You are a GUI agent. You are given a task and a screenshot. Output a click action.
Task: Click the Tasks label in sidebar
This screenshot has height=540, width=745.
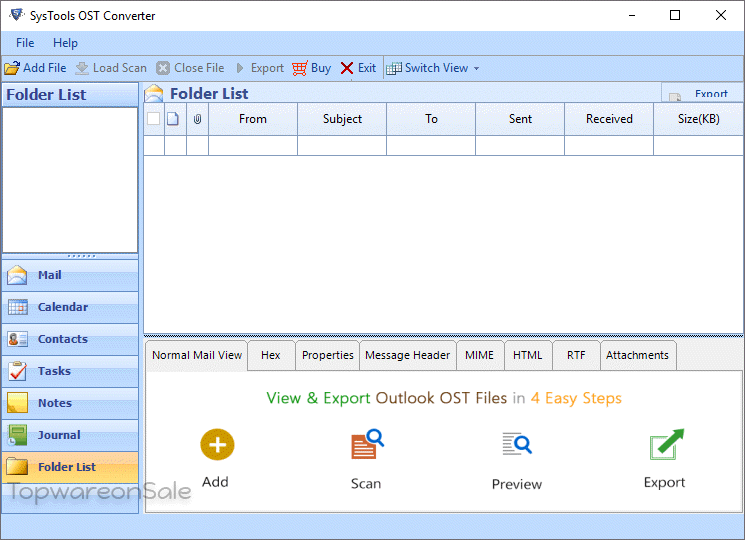coord(54,371)
